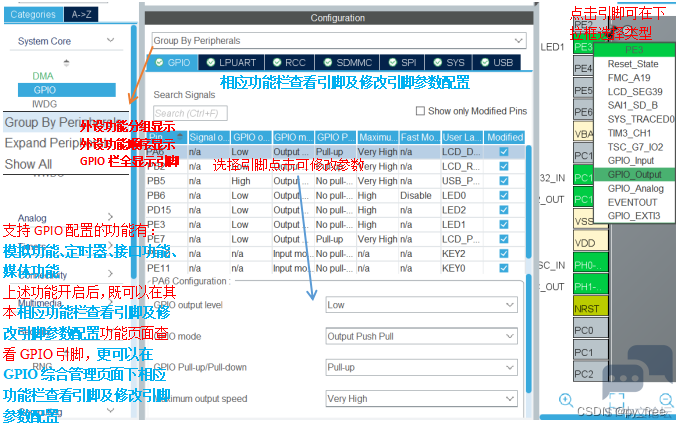Click the VDD pin on the chip
Image resolution: width=681 pixels, height=428 pixels.
[x=586, y=242]
